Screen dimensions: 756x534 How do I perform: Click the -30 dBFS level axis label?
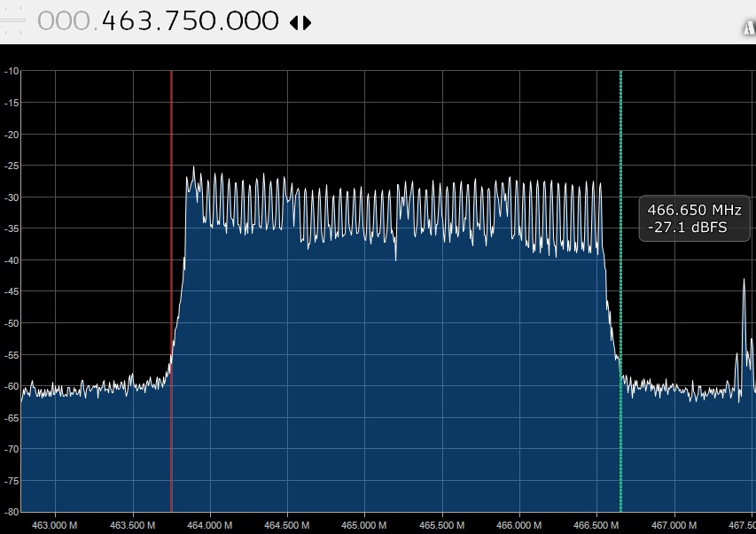(x=10, y=197)
